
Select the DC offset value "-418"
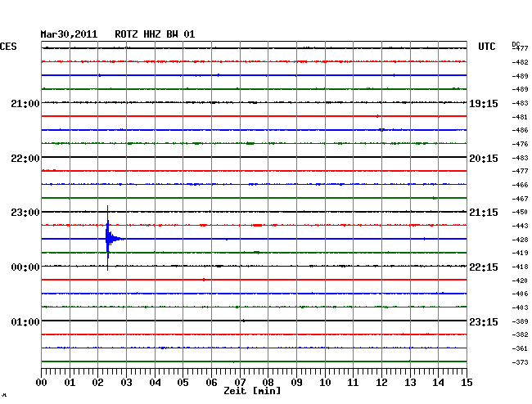520,267
